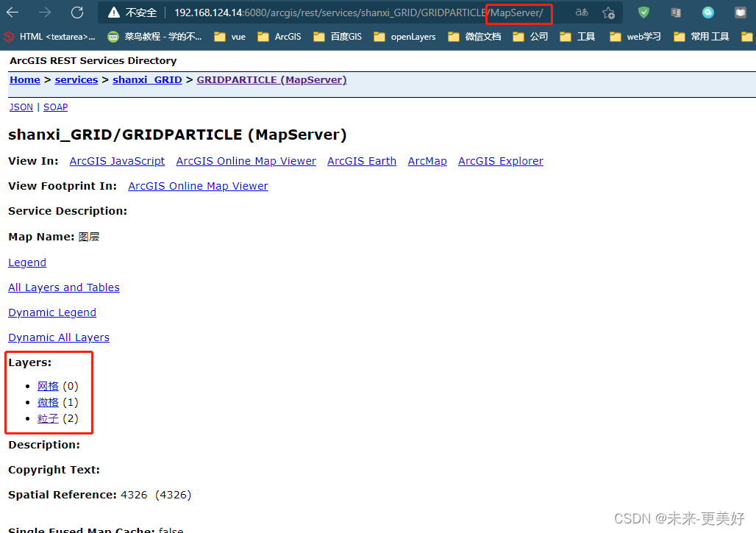Screen dimensions: 756x533
Task: Open the gray reader extension icon
Action: coord(676,12)
